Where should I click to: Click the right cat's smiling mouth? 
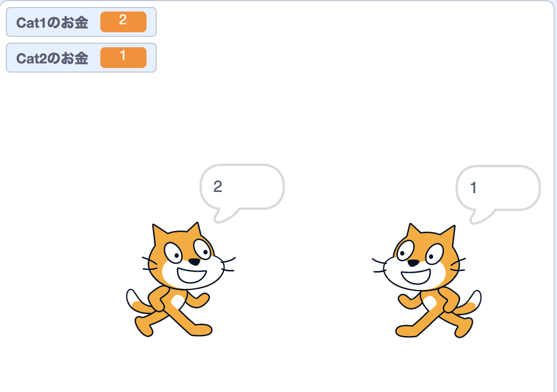click(x=416, y=277)
